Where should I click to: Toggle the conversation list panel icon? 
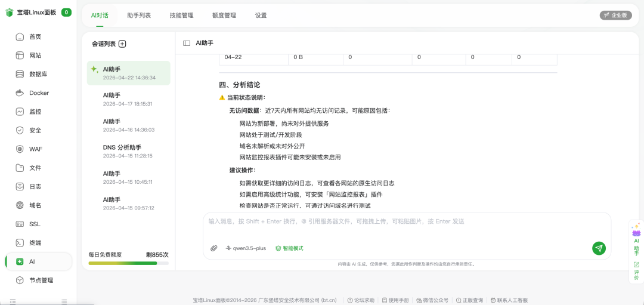click(x=187, y=43)
